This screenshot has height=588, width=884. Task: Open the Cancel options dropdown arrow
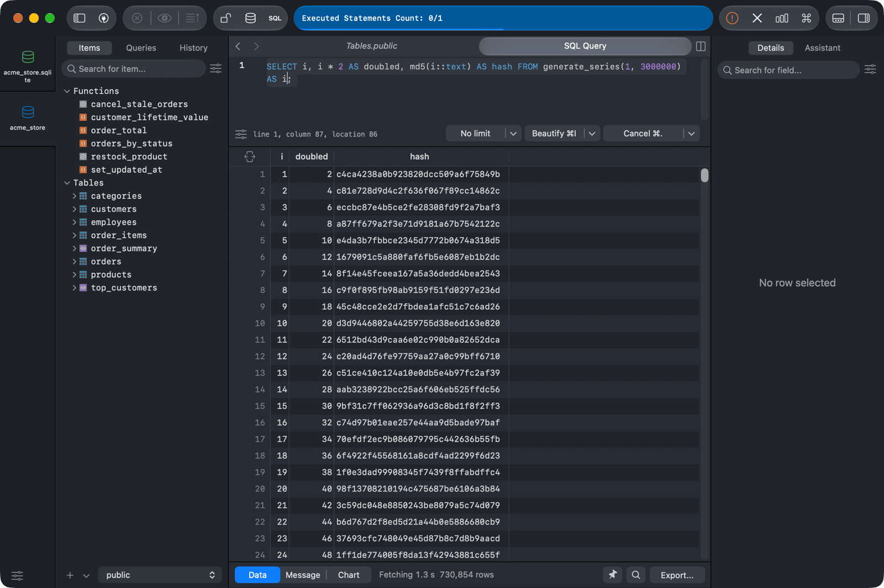[691, 134]
